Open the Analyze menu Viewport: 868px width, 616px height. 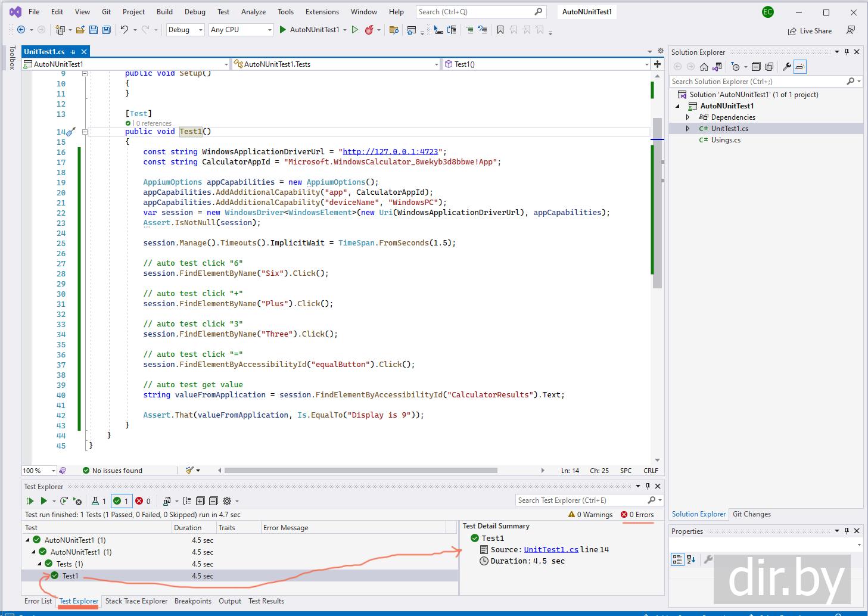coord(253,12)
